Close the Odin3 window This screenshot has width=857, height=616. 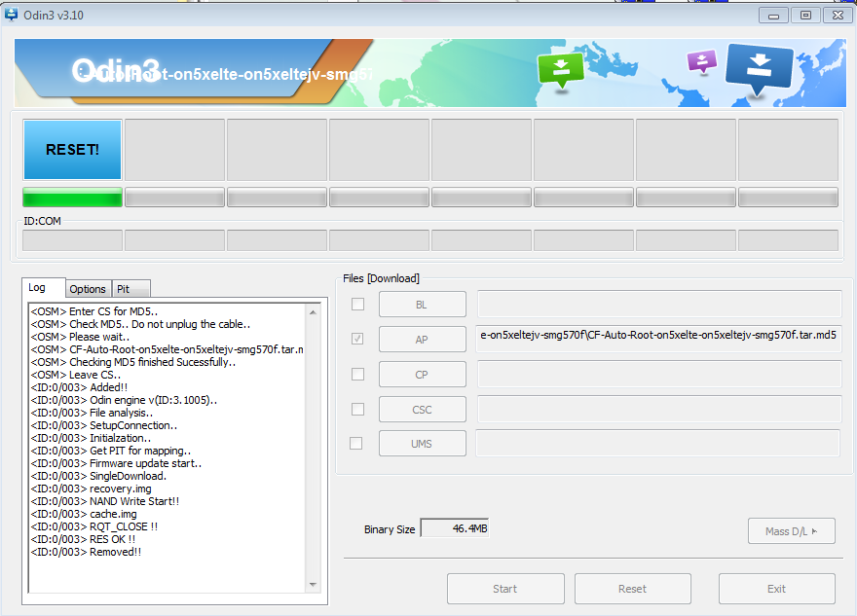pyautogui.click(x=838, y=16)
